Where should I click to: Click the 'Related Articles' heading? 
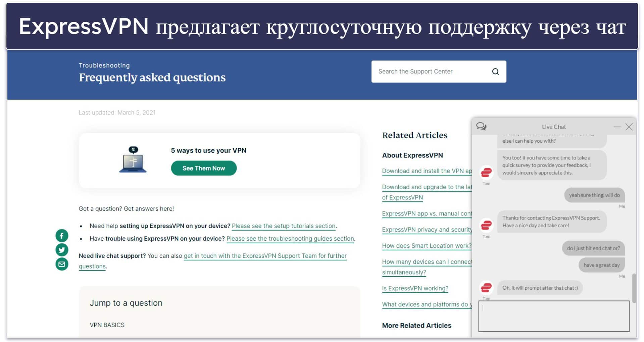tap(414, 135)
